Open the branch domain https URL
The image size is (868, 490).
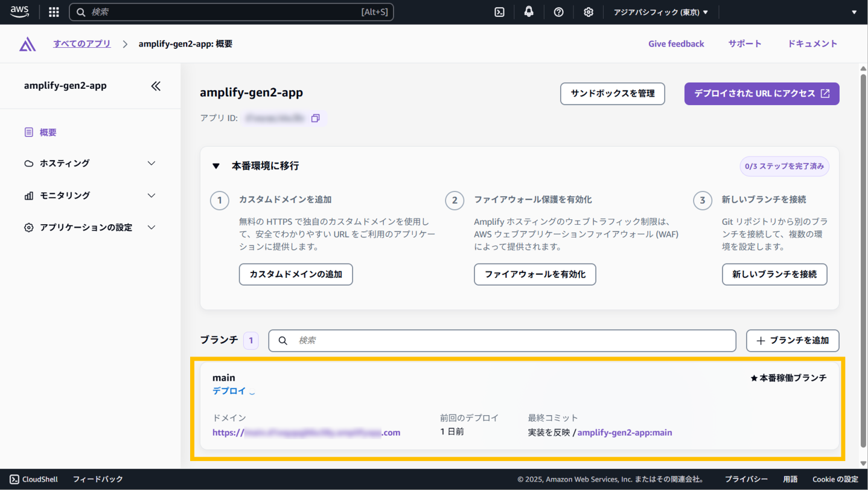[306, 433]
